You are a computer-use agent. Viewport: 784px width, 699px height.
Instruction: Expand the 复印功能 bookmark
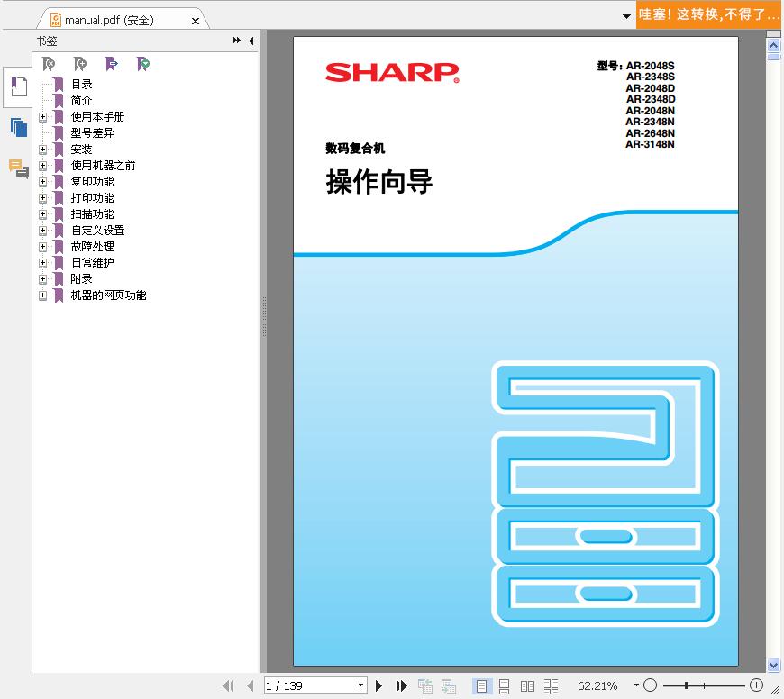(x=43, y=182)
